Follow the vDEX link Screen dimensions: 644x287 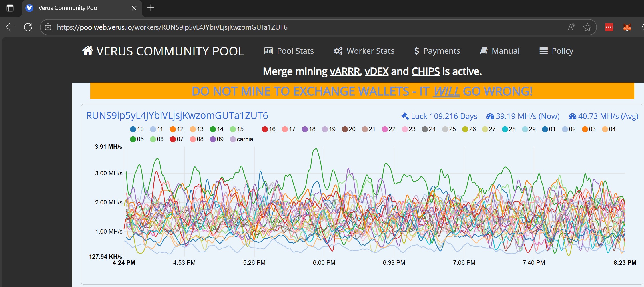click(x=377, y=71)
